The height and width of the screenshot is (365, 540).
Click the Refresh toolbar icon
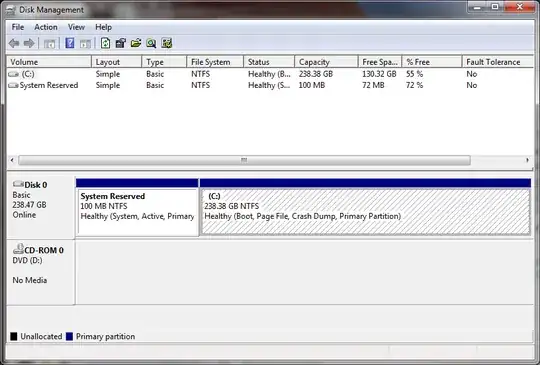[105, 43]
